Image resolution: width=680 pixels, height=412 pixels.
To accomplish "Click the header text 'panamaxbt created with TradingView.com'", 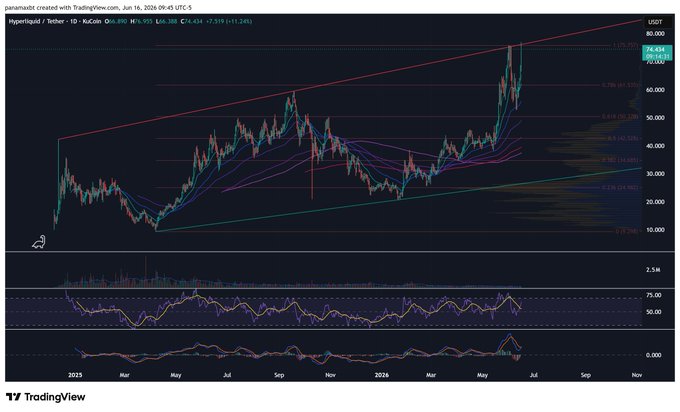I will coord(61,7).
